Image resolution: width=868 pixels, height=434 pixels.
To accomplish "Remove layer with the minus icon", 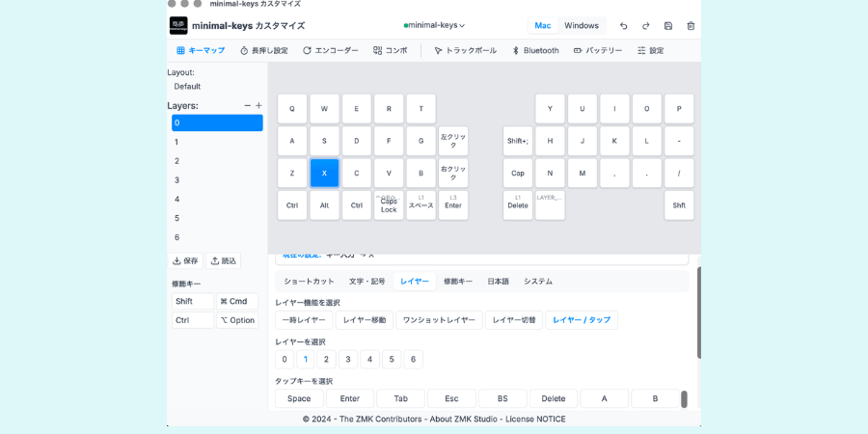I will (248, 106).
